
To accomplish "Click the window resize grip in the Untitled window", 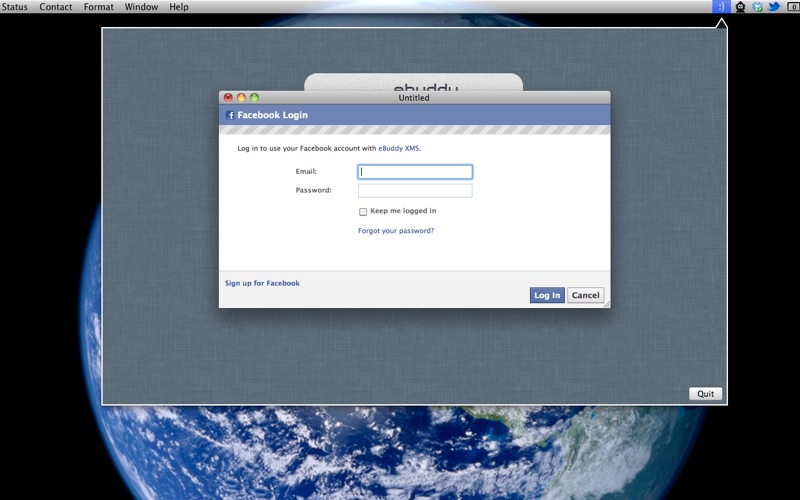I will (x=607, y=304).
